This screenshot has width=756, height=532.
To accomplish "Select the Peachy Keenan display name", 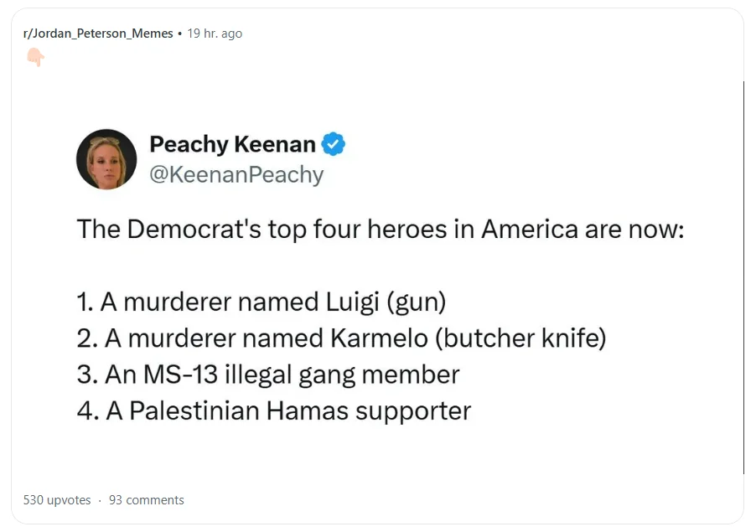I will tap(230, 143).
